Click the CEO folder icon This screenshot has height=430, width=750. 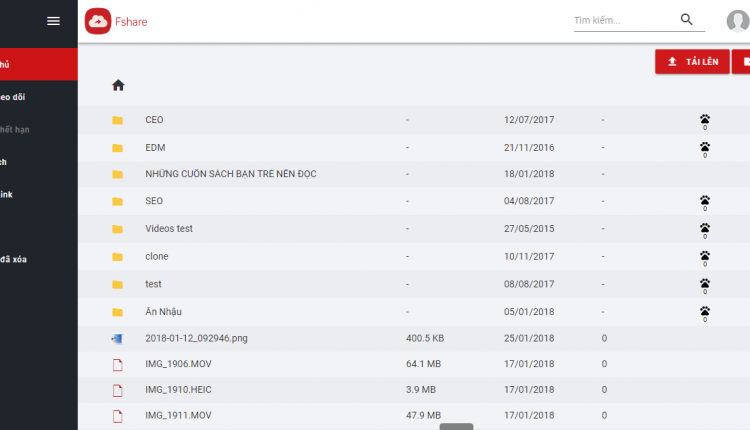[118, 120]
